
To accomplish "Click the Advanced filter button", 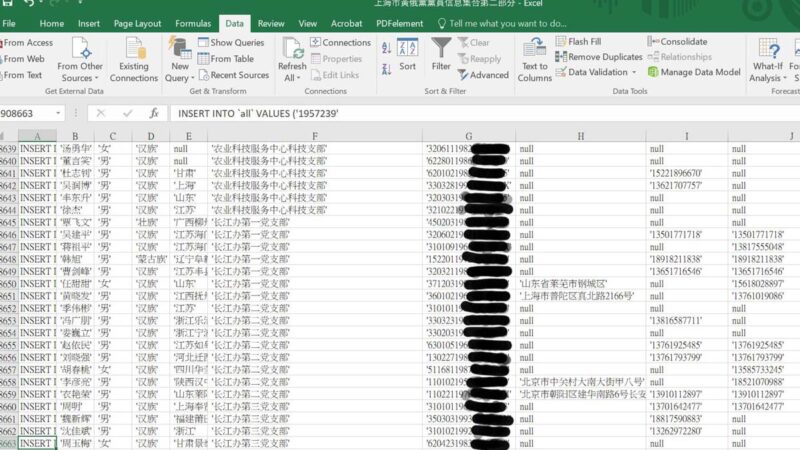I will pyautogui.click(x=483, y=75).
